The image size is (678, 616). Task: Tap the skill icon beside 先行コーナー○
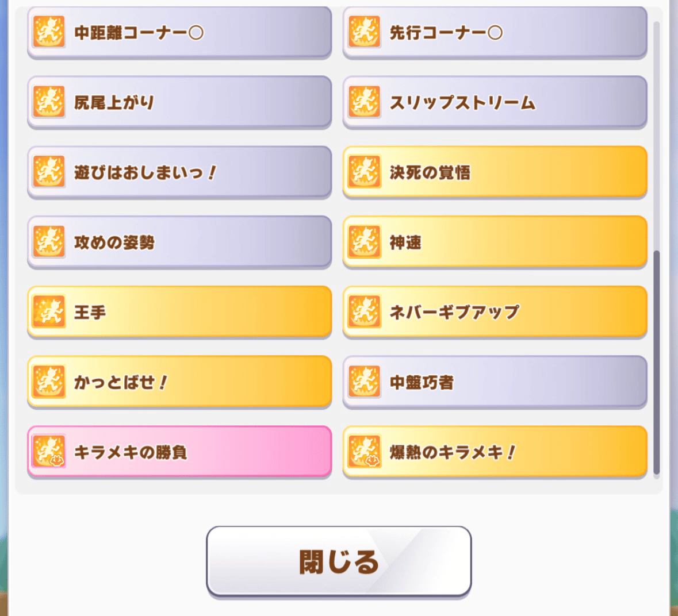point(365,32)
